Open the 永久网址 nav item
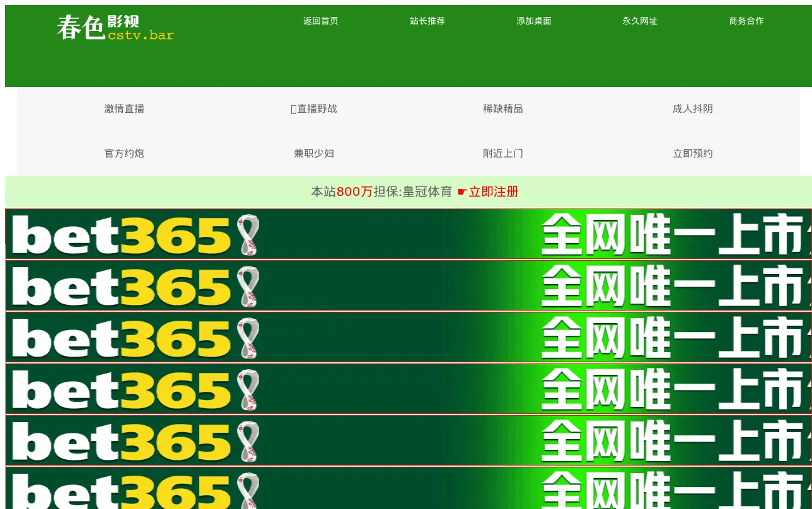This screenshot has width=812, height=509. pos(640,21)
